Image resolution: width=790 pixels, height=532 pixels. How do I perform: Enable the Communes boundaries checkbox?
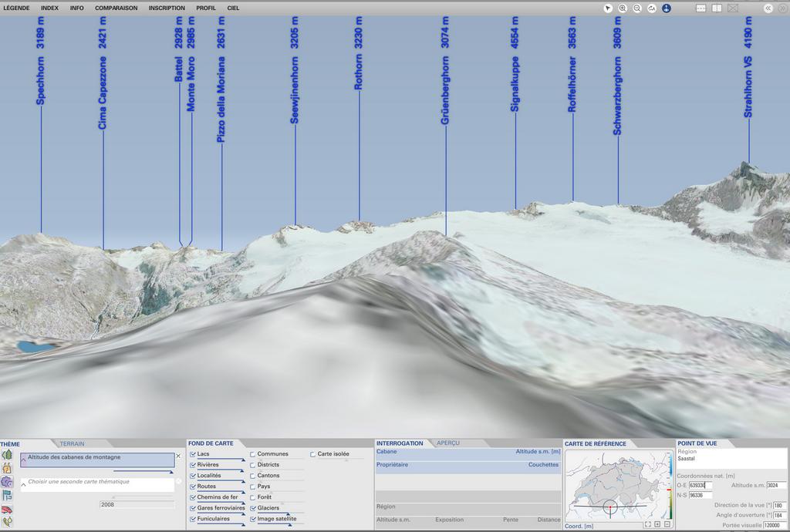[253, 454]
